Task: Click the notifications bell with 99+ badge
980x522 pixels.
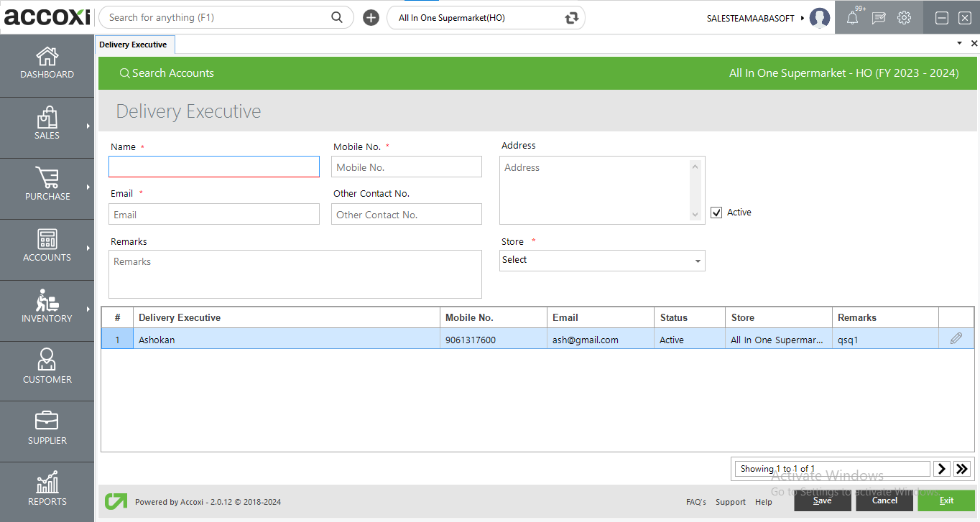Action: [851, 17]
